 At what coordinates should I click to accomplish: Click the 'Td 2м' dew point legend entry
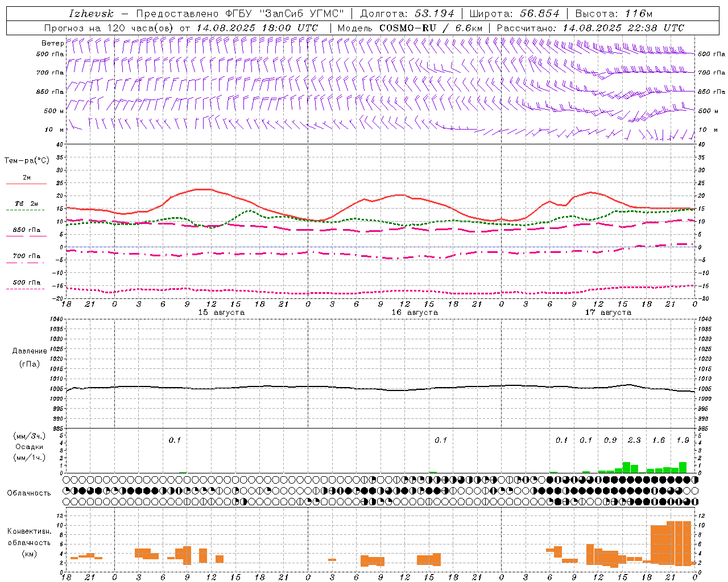[27, 203]
